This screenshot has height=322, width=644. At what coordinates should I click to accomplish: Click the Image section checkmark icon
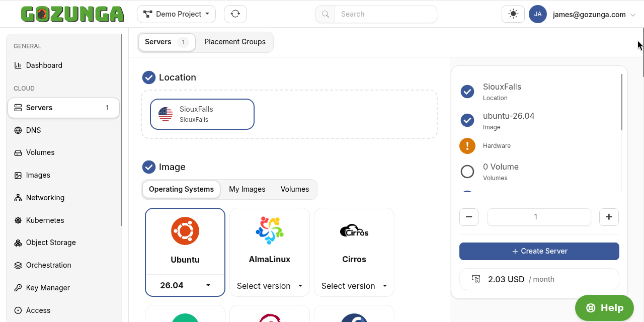149,167
